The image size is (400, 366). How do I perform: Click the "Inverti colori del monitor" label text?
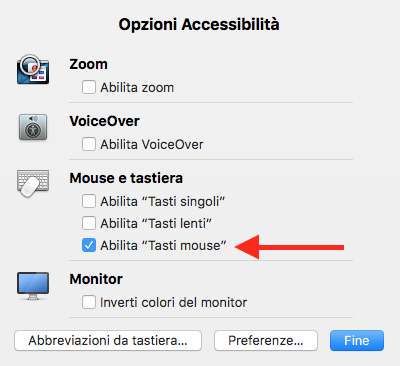[174, 303]
